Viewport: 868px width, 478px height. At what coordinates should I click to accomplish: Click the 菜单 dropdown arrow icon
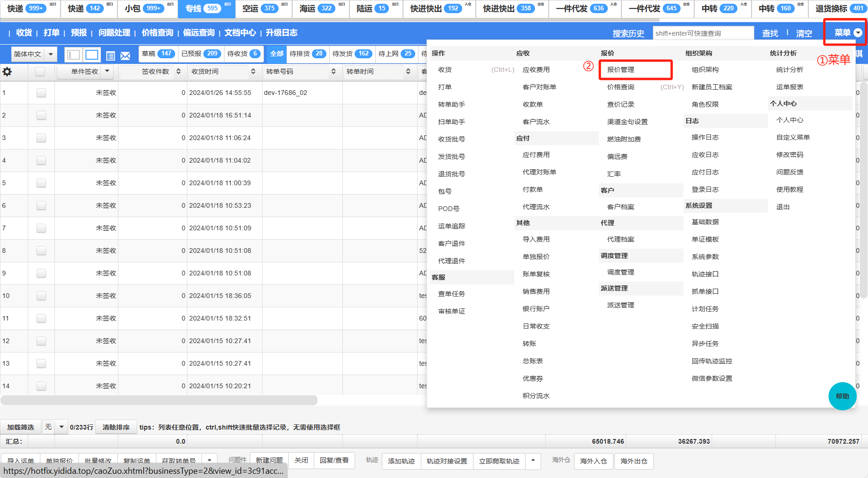click(858, 33)
